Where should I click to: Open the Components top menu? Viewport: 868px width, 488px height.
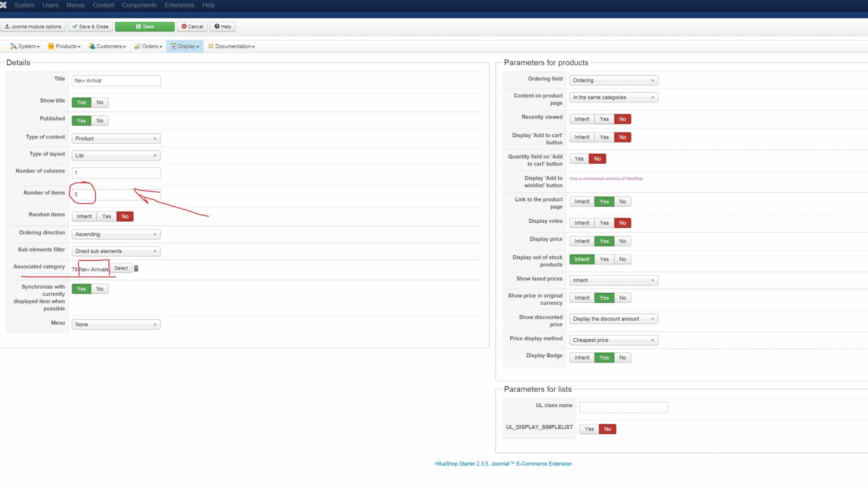click(x=139, y=5)
